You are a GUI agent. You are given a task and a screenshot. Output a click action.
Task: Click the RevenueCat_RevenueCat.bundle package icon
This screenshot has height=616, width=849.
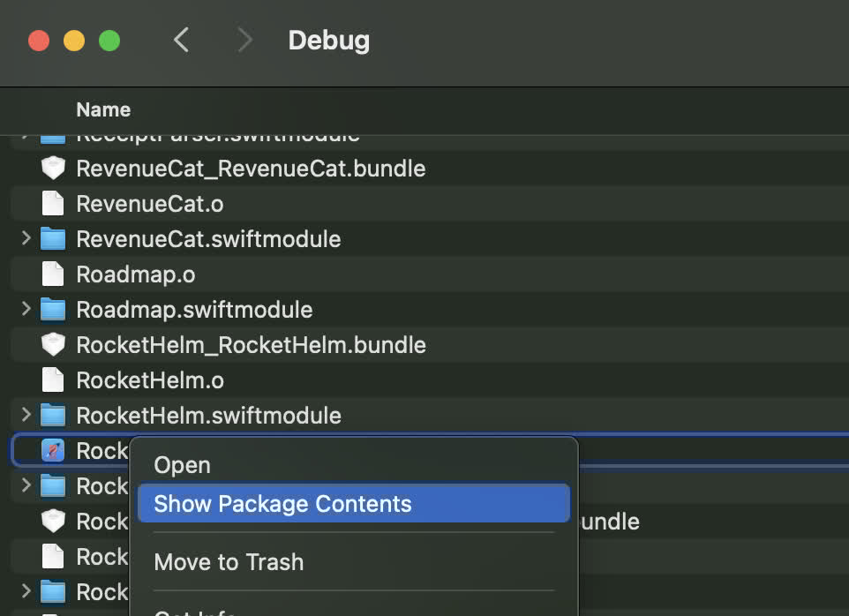pyautogui.click(x=53, y=168)
